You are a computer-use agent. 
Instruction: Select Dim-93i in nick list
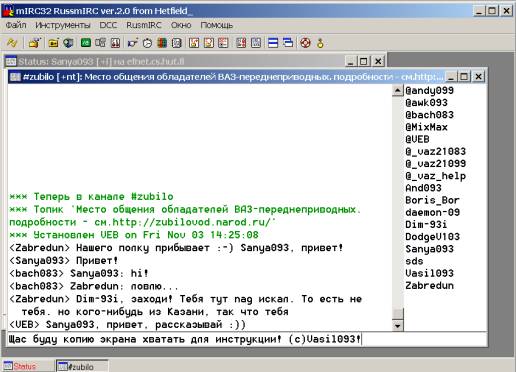[426, 225]
